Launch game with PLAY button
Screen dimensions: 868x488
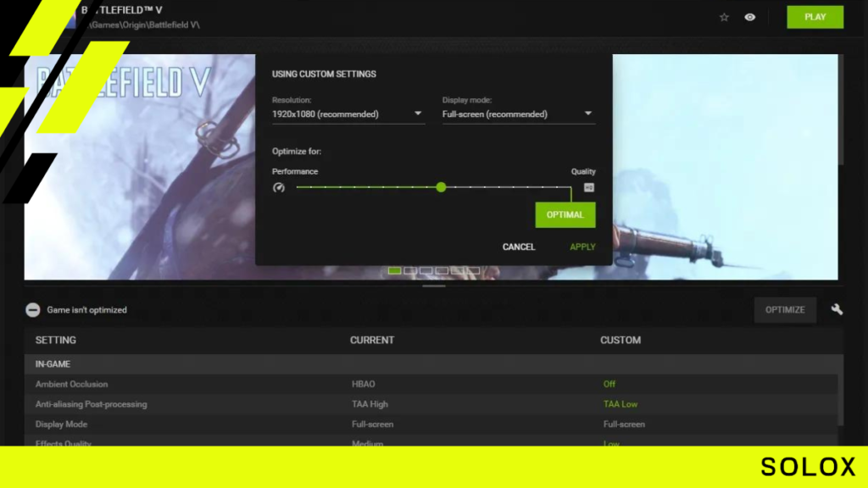point(815,17)
